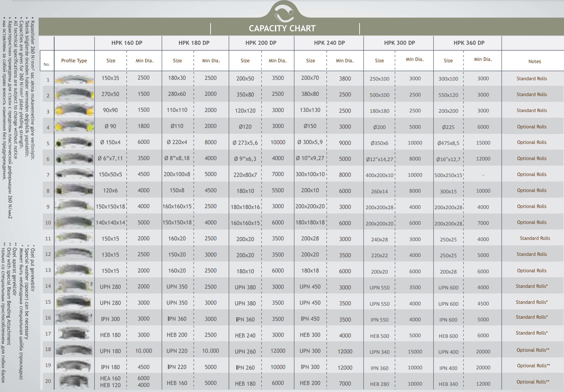Screen dimensions: 564x392
Task: Click the Notes column header
Action: pyautogui.click(x=535, y=61)
